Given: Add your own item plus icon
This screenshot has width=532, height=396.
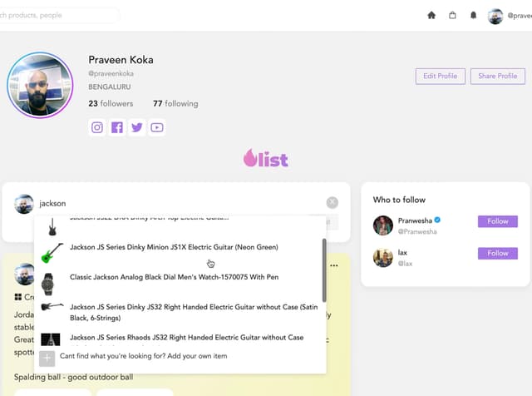Looking at the screenshot, I should (x=47, y=359).
